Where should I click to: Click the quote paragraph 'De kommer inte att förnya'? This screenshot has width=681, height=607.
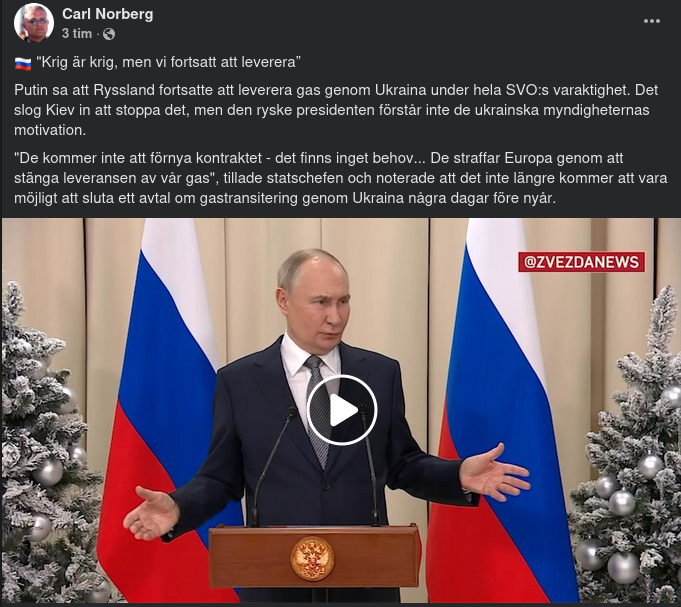[x=340, y=178]
